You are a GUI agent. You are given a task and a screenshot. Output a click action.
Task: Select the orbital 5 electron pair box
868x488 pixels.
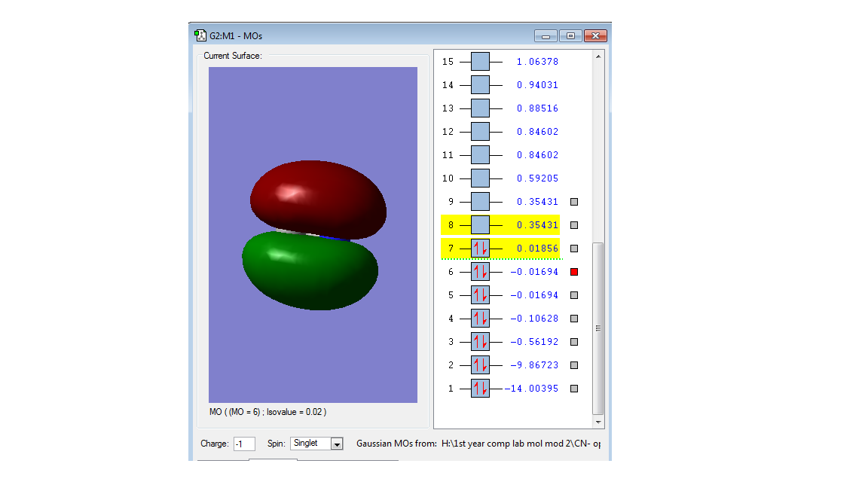(480, 295)
